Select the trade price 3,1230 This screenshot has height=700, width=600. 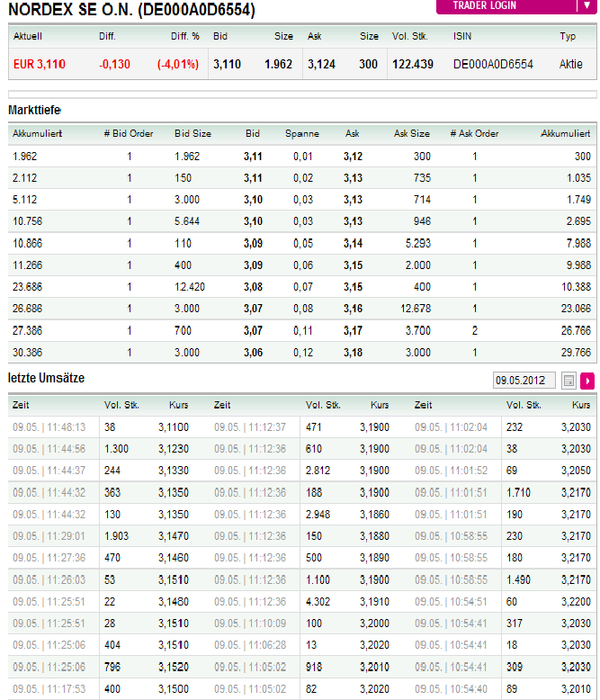174,449
